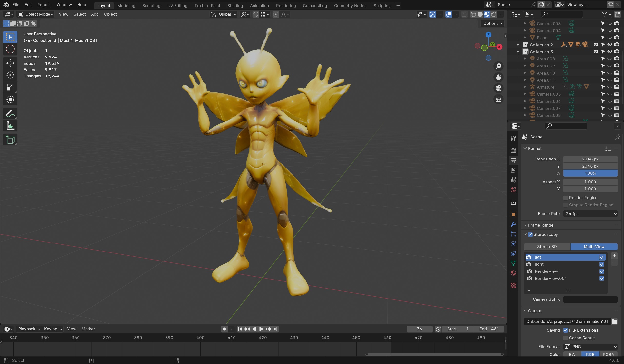624x364 pixels.
Task: Set color mode to RGBA
Action: [x=608, y=354]
